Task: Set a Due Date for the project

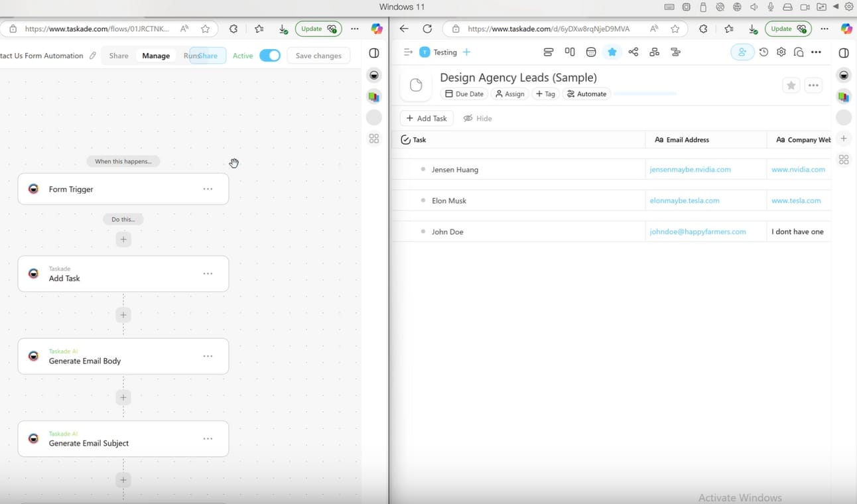Action: (464, 94)
